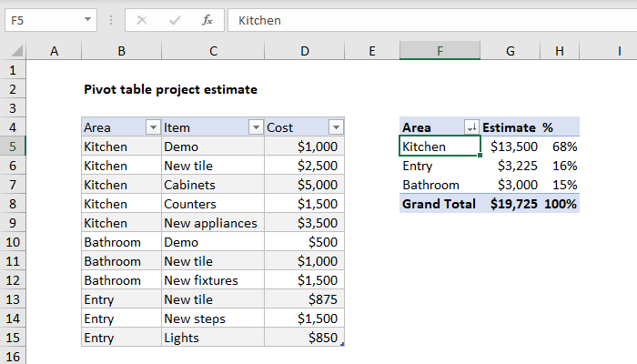Click the $3,000 estimate cell

click(511, 185)
